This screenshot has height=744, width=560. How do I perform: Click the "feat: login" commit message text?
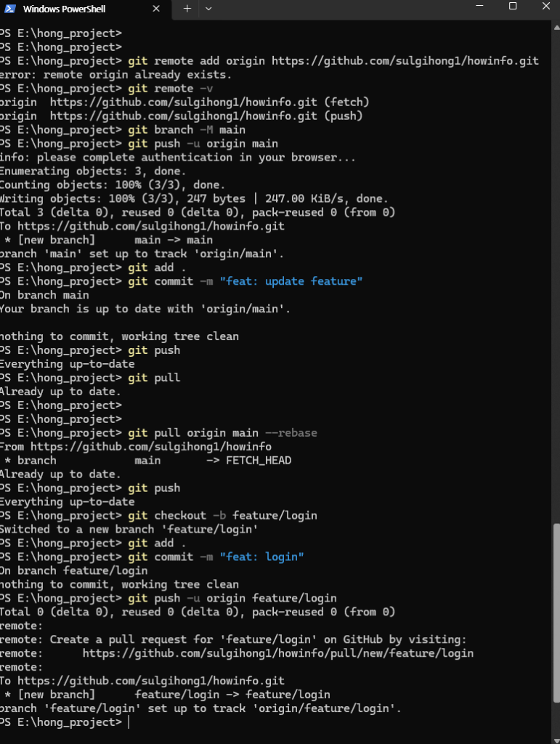262,557
